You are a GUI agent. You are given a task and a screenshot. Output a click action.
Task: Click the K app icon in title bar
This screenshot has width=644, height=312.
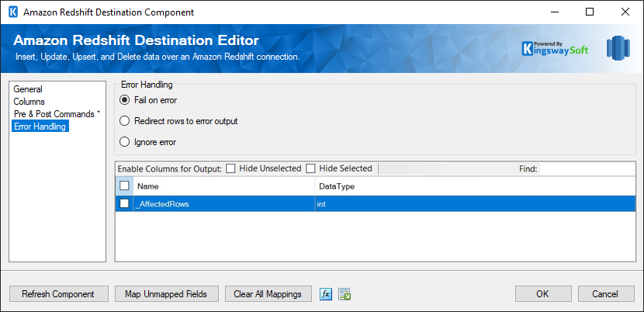(x=13, y=12)
